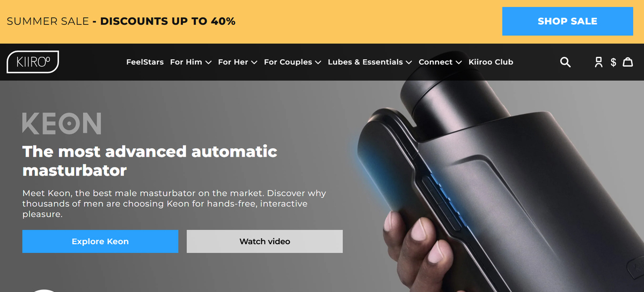644x292 pixels.
Task: Expand the Connect dropdown chevron
Action: [459, 62]
